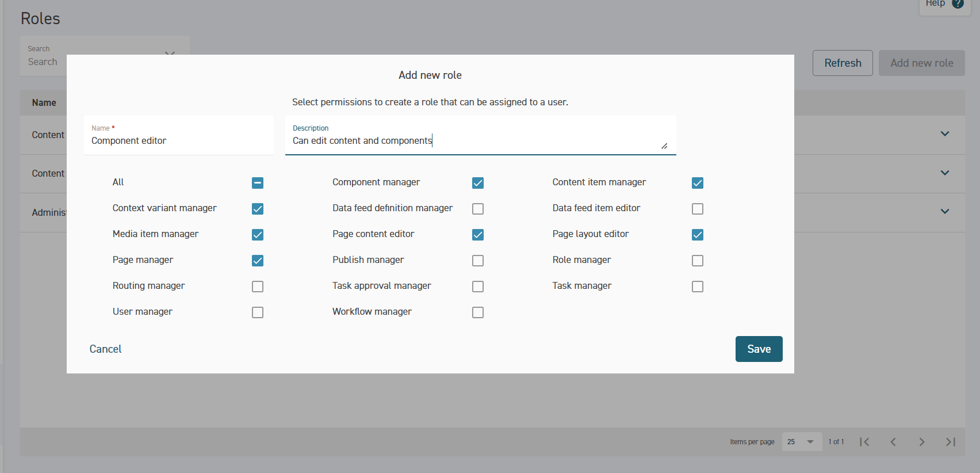Expand the third role row chevron
Screen dimensions: 980x473
[x=944, y=212]
